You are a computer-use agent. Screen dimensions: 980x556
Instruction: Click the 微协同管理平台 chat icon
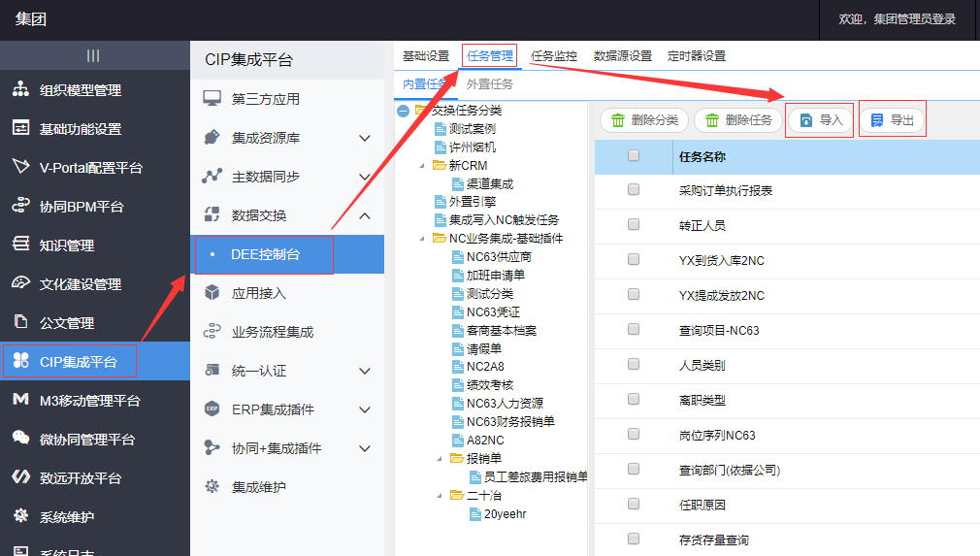click(20, 438)
